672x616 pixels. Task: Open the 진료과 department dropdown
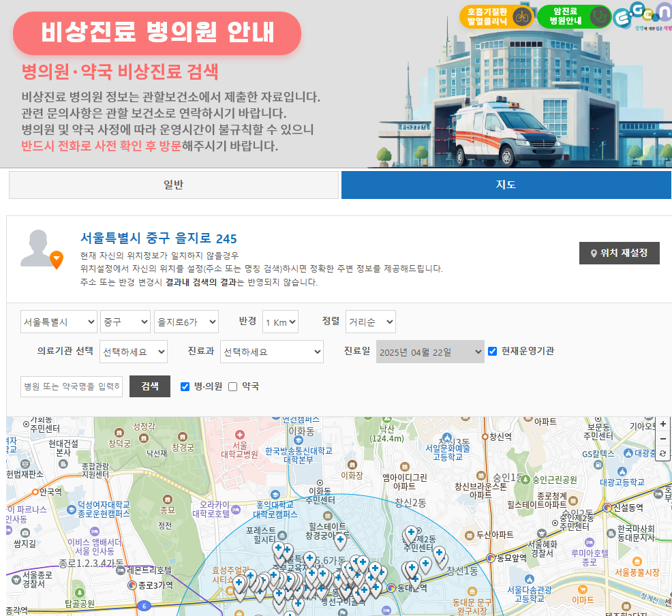coord(272,352)
